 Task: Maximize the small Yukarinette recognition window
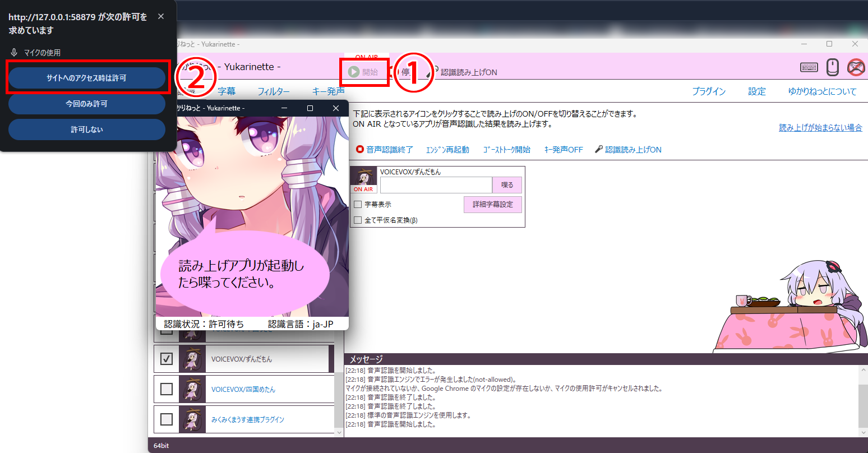point(310,108)
